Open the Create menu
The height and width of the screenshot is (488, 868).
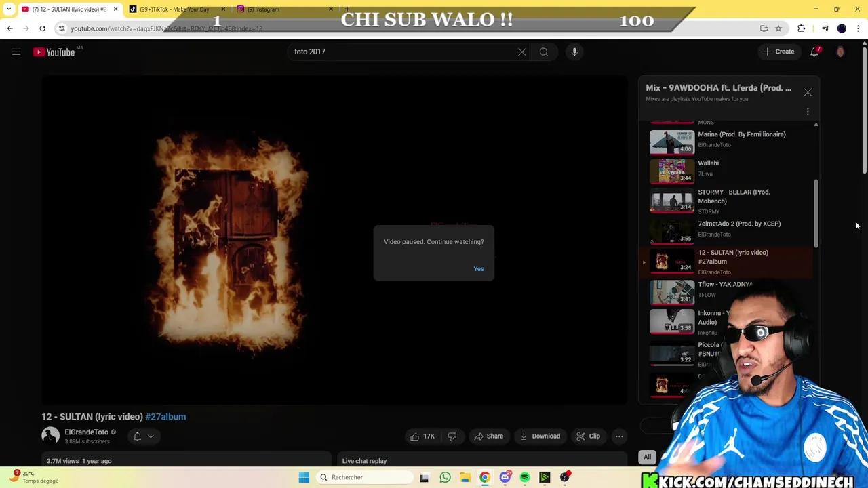[x=778, y=52]
